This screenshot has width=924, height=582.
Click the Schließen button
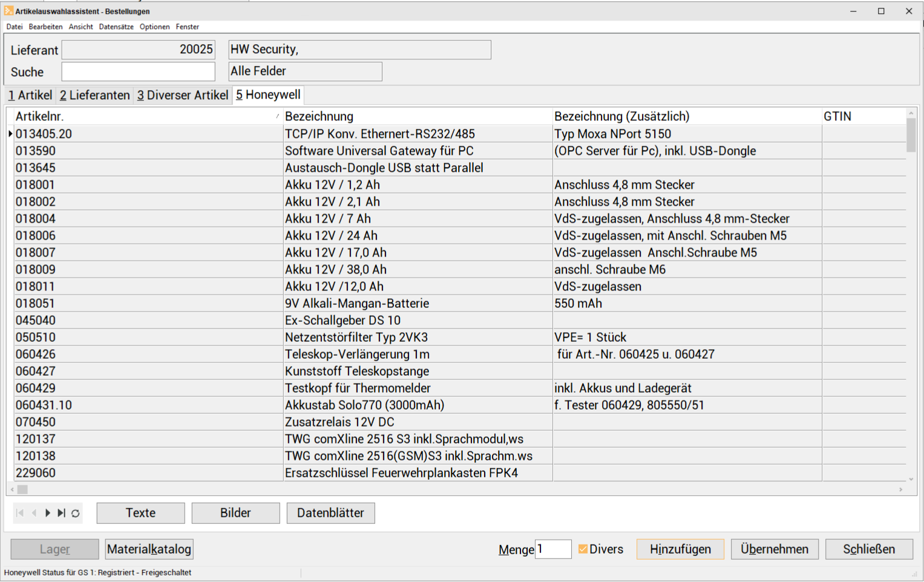click(x=869, y=549)
